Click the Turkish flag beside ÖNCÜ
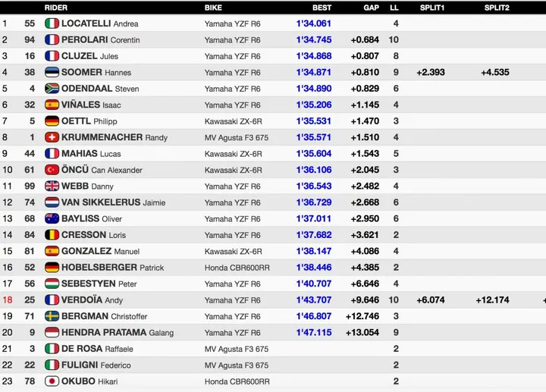Image resolution: width=546 pixels, height=392 pixels. tap(52, 170)
